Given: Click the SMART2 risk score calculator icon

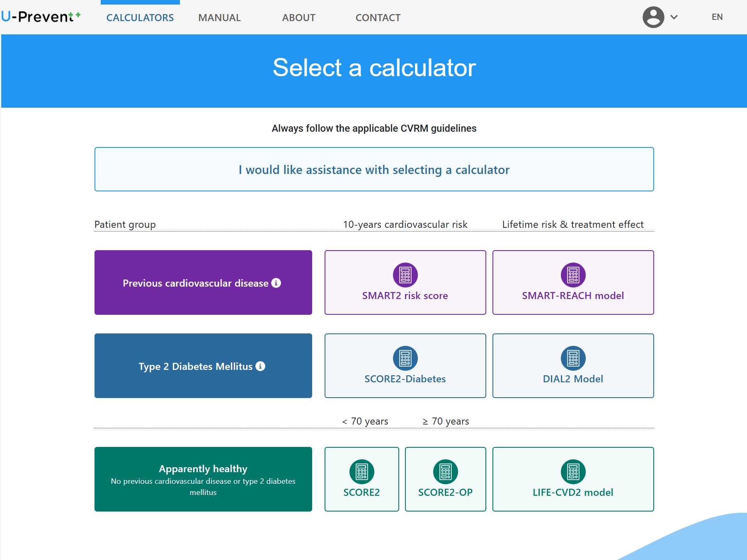Looking at the screenshot, I should click(x=405, y=275).
